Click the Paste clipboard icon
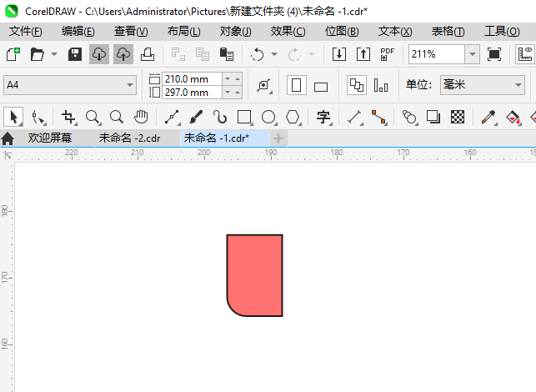536x392 pixels. pos(226,54)
